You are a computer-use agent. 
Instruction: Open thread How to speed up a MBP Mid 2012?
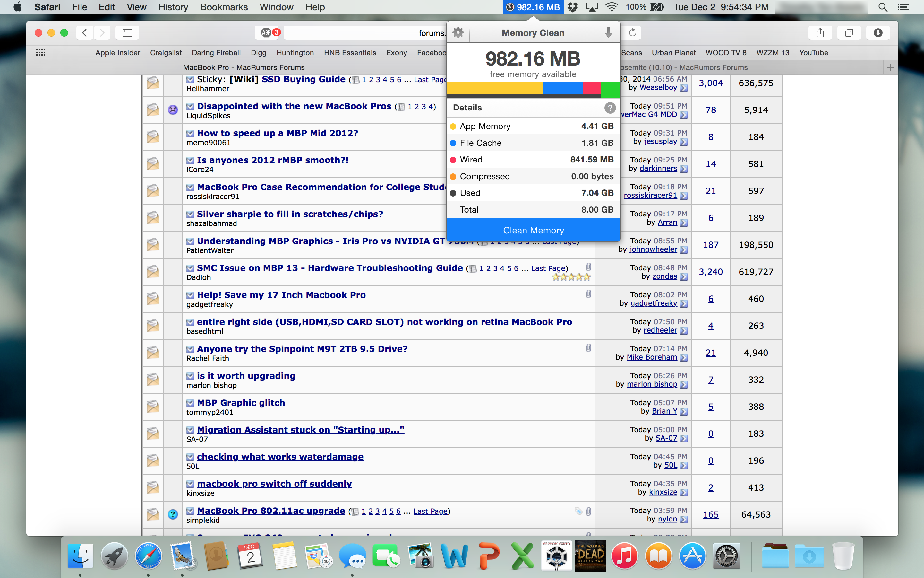(x=278, y=133)
